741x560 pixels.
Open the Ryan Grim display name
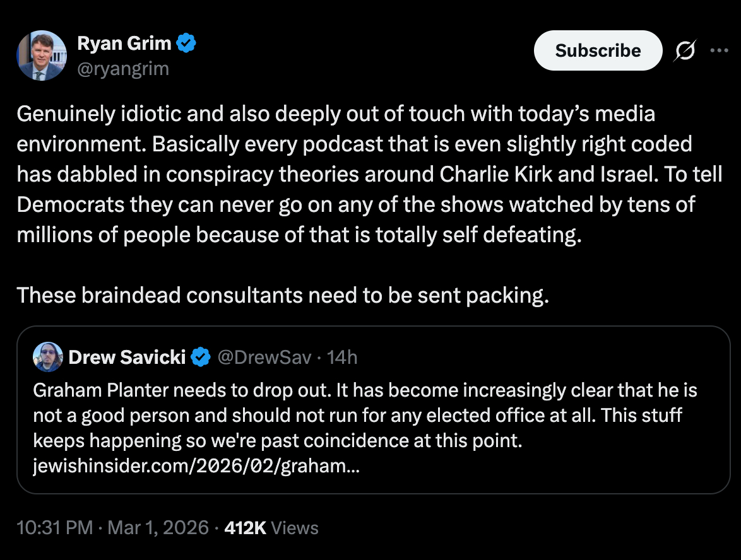(124, 44)
